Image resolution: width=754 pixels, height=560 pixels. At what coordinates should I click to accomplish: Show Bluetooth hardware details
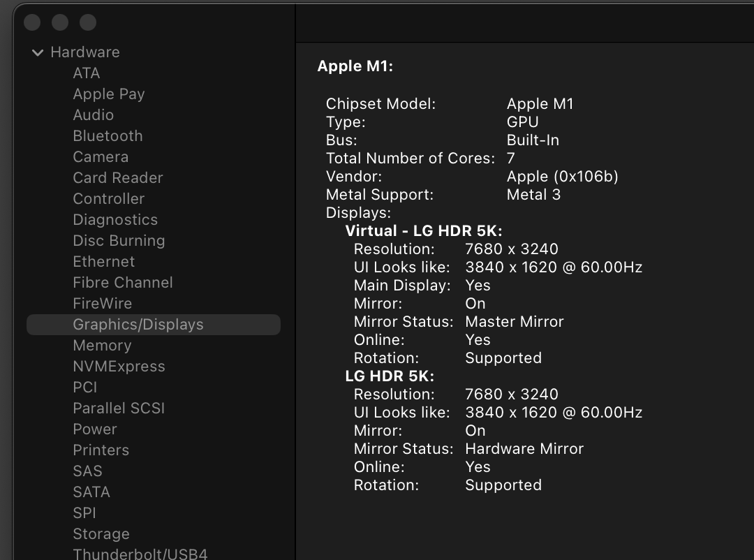pyautogui.click(x=108, y=136)
